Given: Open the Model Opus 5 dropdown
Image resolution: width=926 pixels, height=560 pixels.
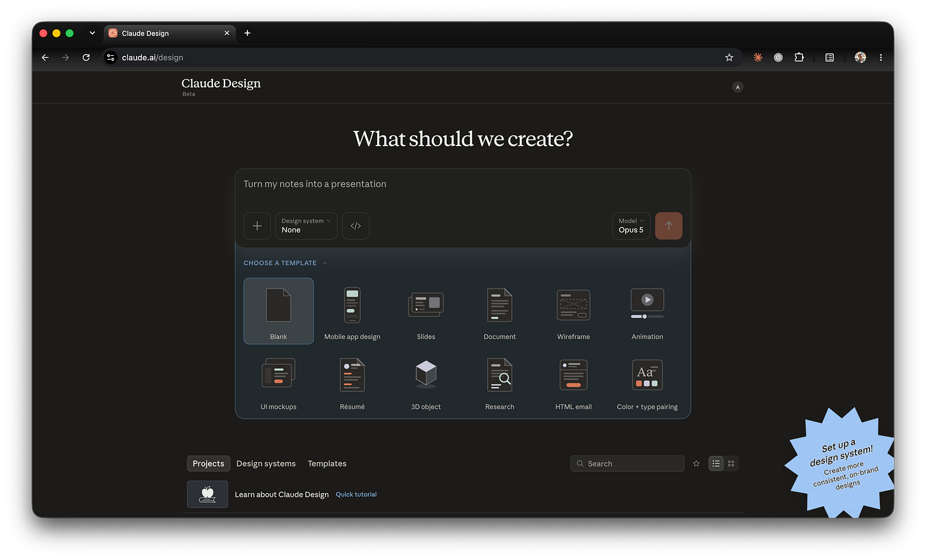Looking at the screenshot, I should (x=631, y=226).
